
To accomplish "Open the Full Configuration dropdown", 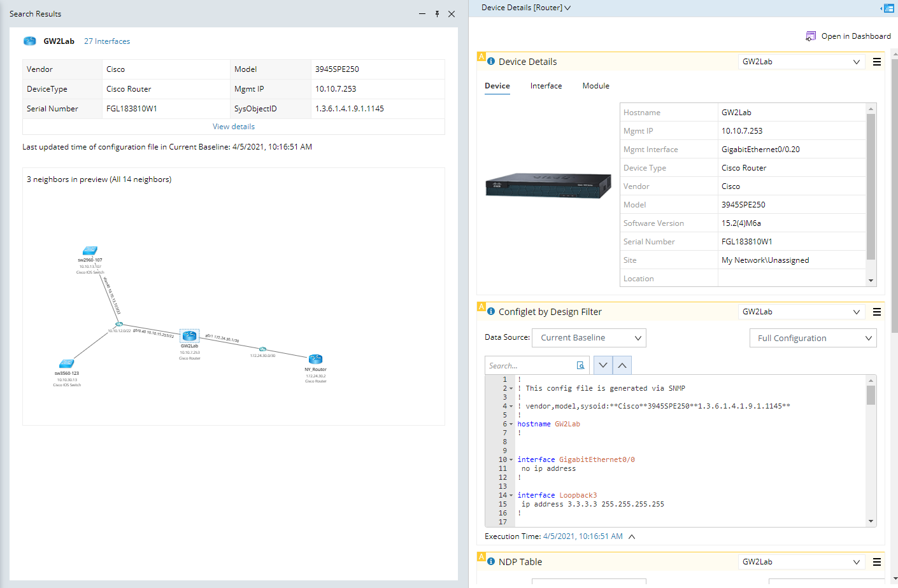I will (x=813, y=338).
